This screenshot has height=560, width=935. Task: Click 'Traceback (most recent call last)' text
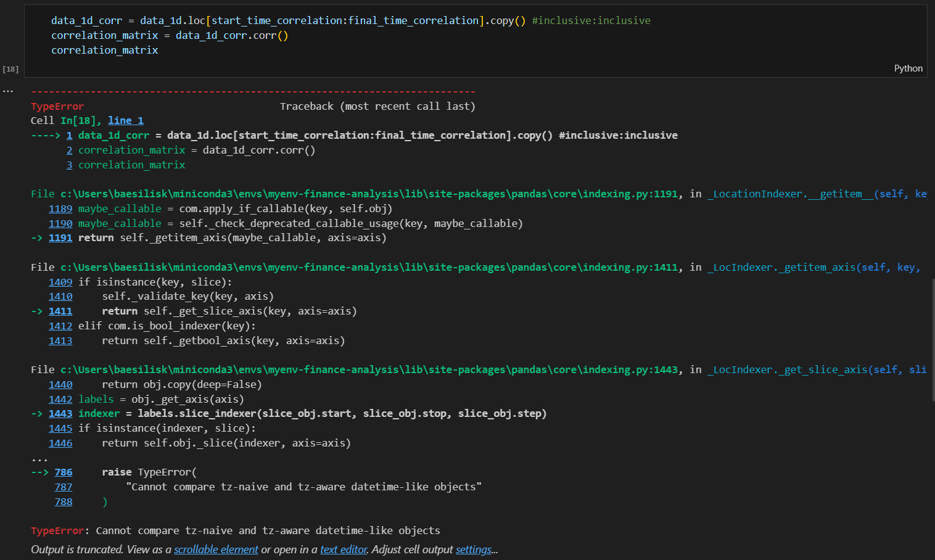[377, 107]
